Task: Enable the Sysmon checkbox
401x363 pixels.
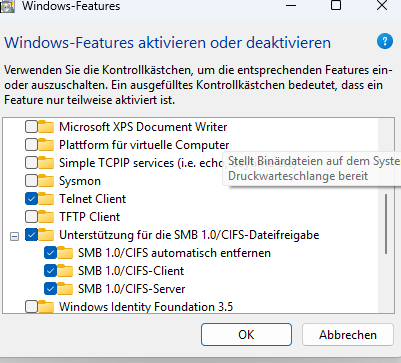Action: [x=31, y=181]
